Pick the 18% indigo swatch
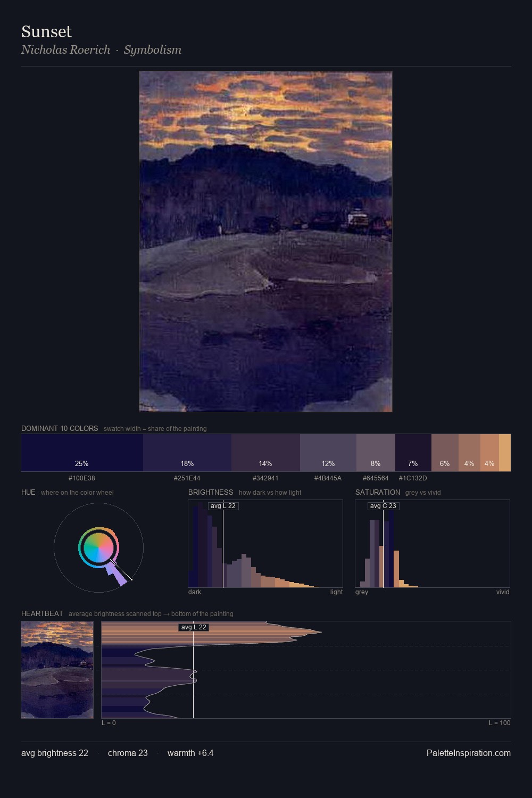Viewport: 532px width, 798px height. point(187,453)
